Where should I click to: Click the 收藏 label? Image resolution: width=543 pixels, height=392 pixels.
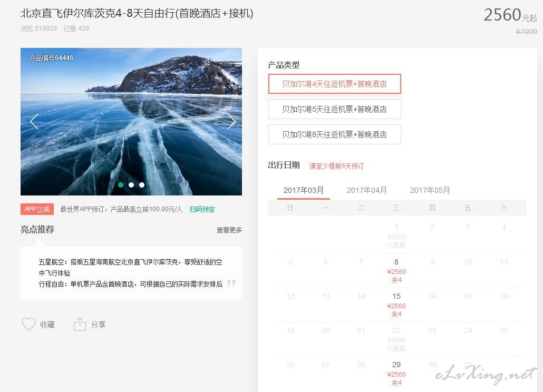tap(47, 325)
